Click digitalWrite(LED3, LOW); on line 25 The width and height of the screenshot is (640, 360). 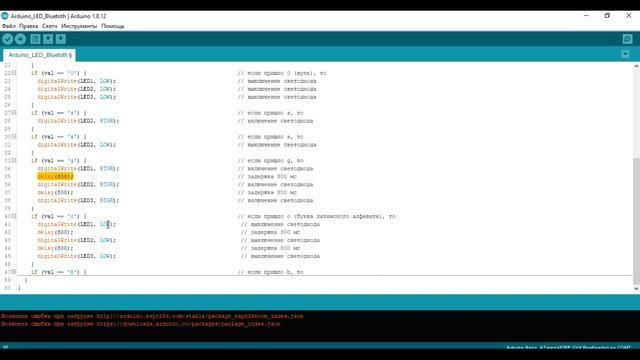(77, 97)
